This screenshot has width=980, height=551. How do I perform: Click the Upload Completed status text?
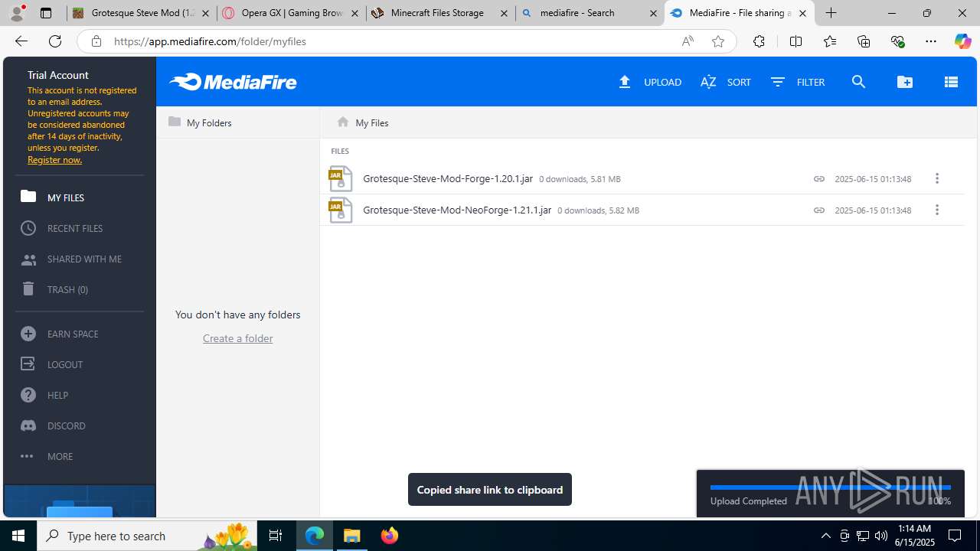pos(748,501)
